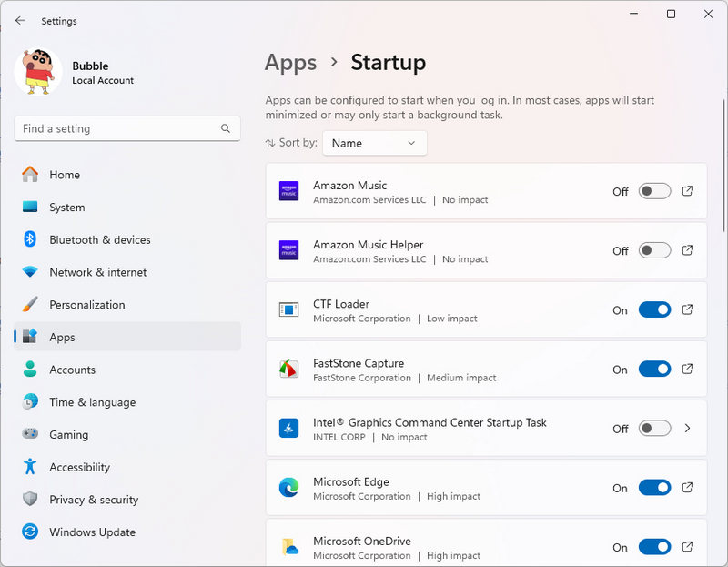Open Bluetooth & devices settings
Viewport: 728px width, 567px height.
click(x=127, y=239)
